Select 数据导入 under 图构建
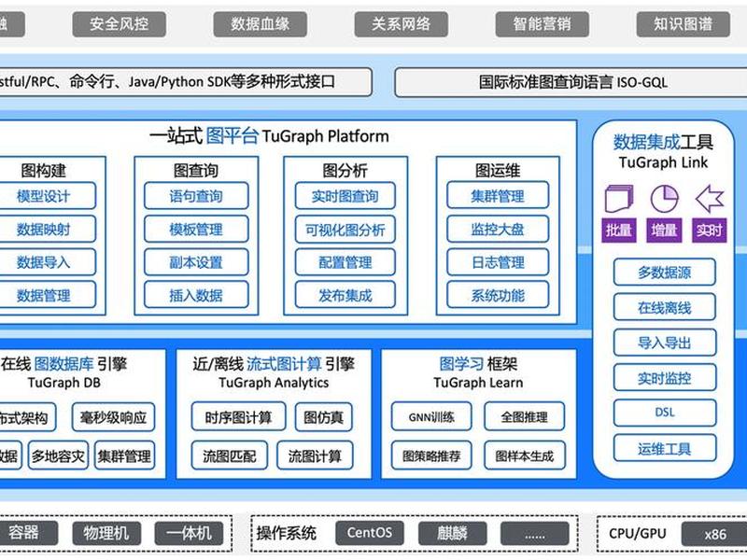Viewport: 747px width, 560px height. (47, 262)
